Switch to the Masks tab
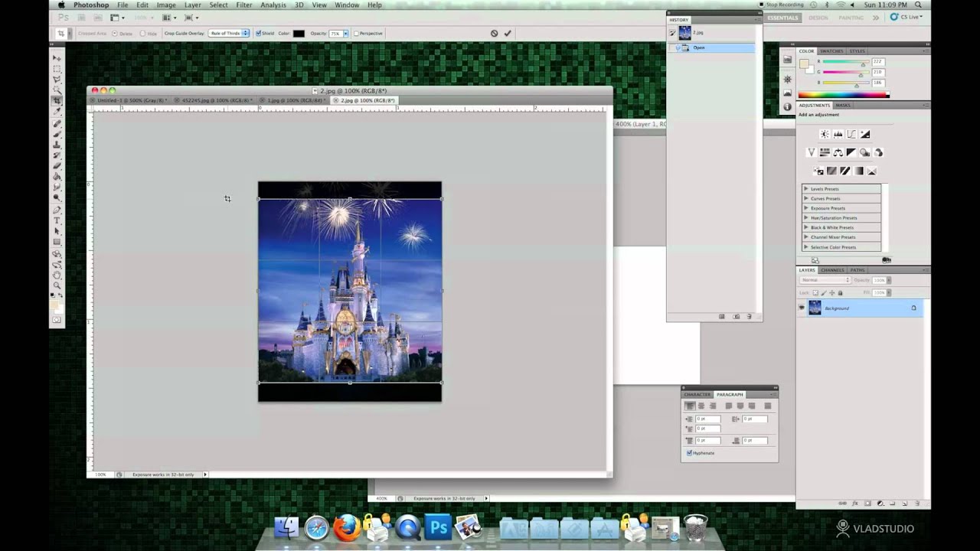Viewport: 980px width, 551px height. coord(843,105)
